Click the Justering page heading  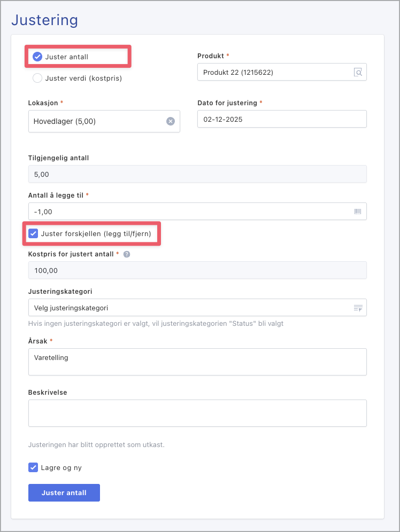click(x=45, y=20)
